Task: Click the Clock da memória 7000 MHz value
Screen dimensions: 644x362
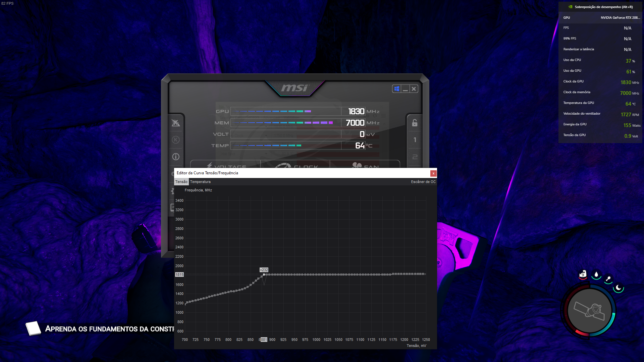Action: pos(630,93)
